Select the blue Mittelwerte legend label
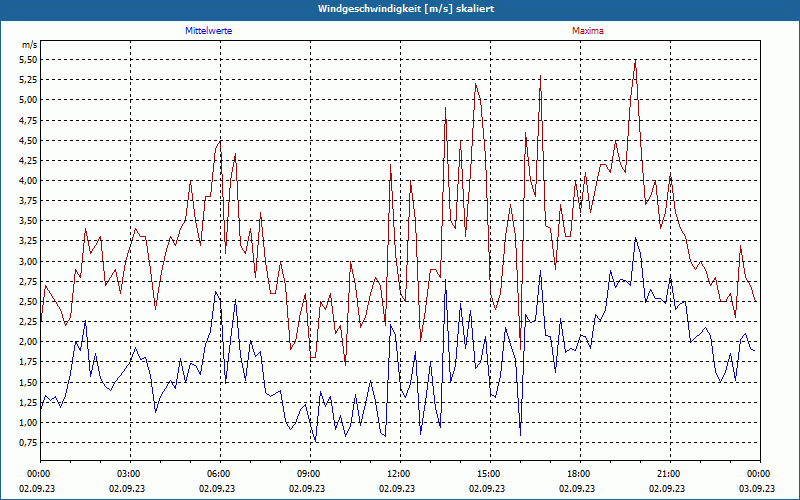 coord(209,31)
